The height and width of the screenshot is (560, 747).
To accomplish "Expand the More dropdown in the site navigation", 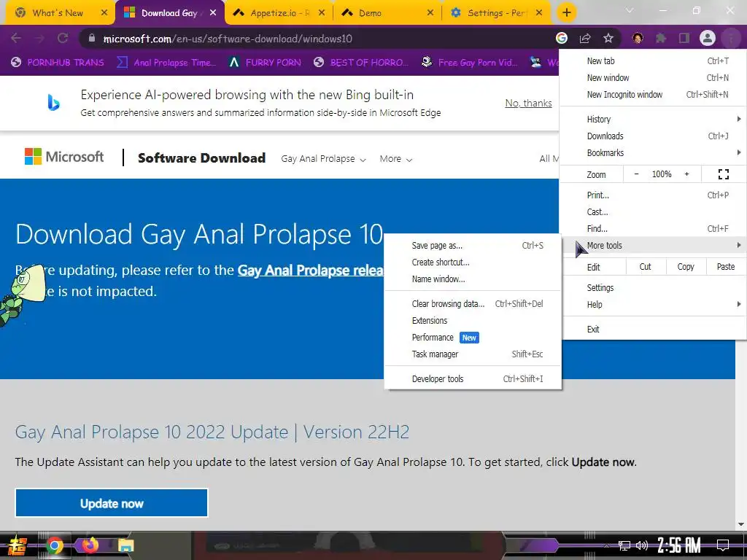I will (x=396, y=158).
